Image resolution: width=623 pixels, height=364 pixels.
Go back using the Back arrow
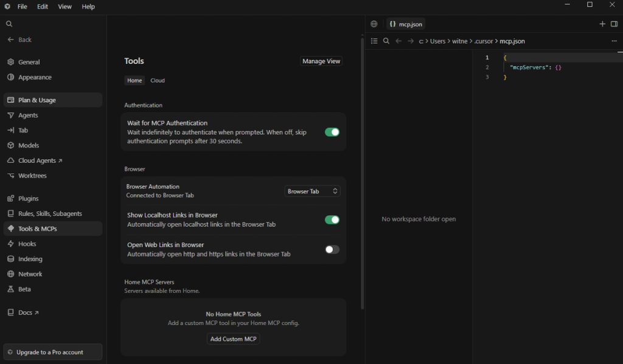tap(11, 39)
